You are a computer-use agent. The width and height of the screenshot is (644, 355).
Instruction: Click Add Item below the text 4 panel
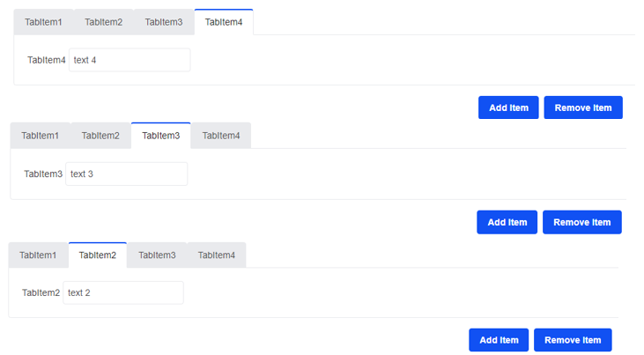coord(508,107)
